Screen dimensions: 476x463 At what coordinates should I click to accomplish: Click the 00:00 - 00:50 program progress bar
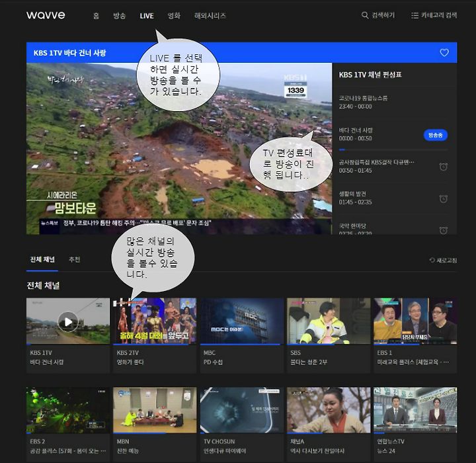[393, 149]
